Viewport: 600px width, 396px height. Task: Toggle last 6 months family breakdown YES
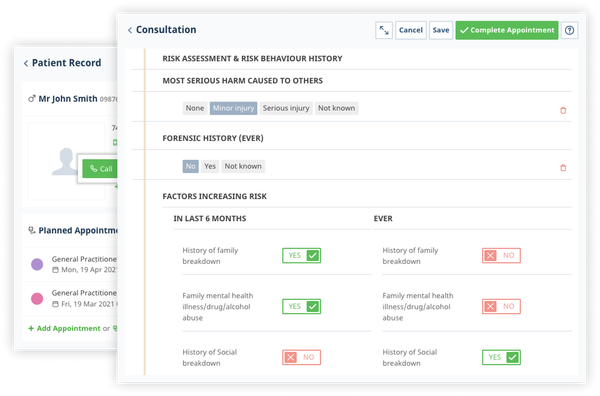302,256
